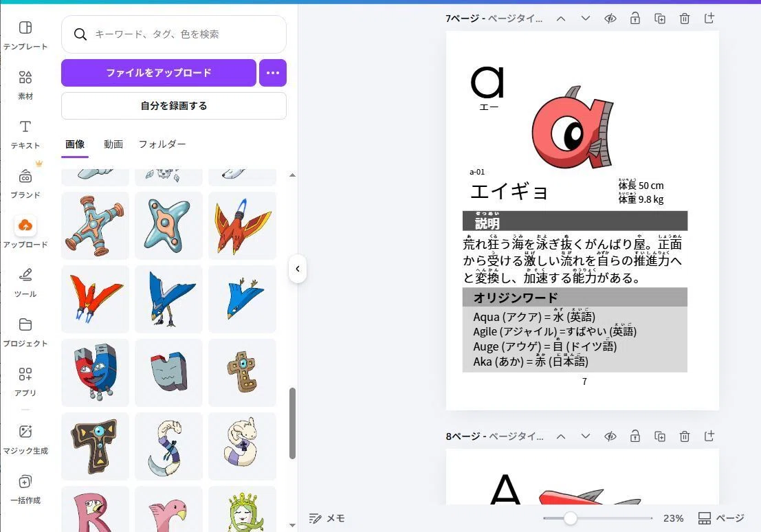The image size is (761, 532).
Task: Select the crowned green face thumbnail
Action: click(242, 509)
